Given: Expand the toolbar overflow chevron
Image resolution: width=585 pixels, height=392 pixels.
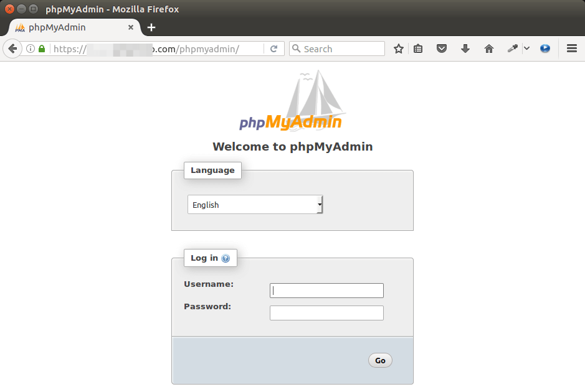Looking at the screenshot, I should (x=526, y=48).
